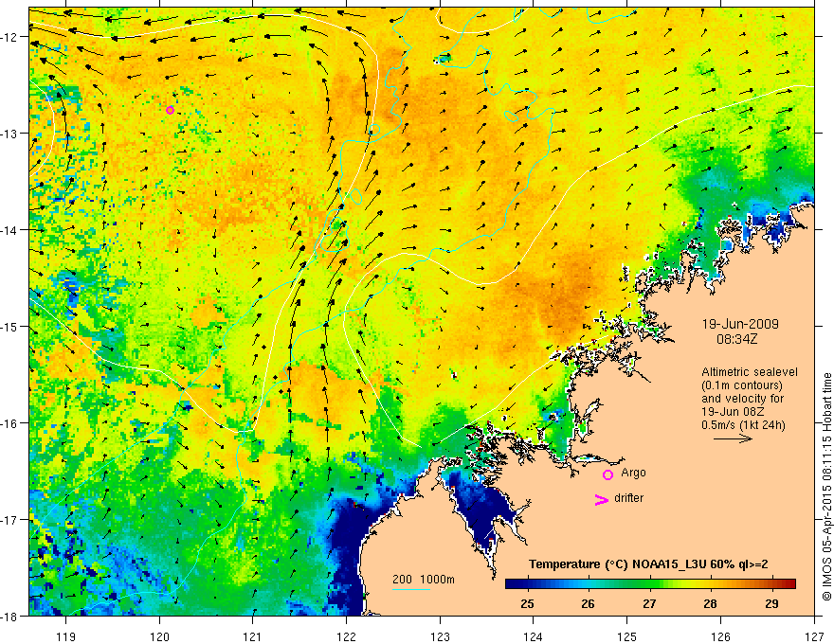Click the longitude axis label '122'
Image resolution: width=834 pixels, height=644 pixels.
346,636
